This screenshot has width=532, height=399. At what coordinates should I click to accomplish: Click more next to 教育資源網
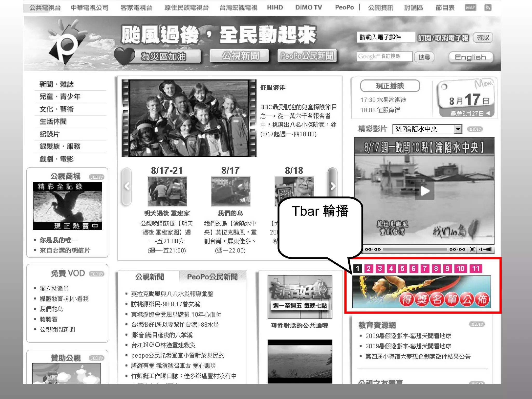(x=477, y=324)
